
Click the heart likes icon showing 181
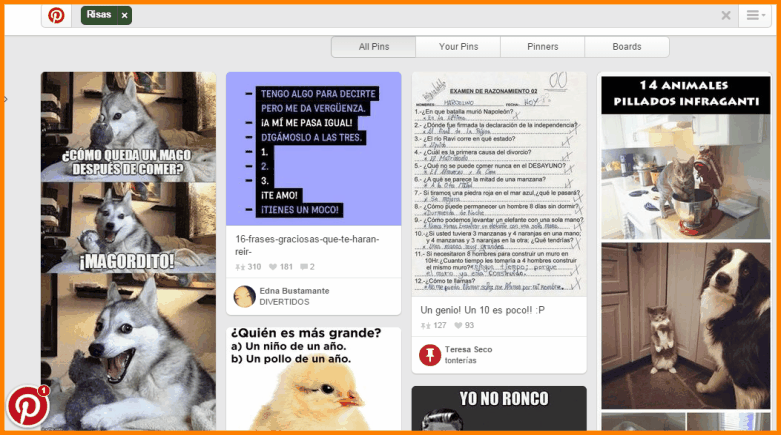click(x=272, y=267)
